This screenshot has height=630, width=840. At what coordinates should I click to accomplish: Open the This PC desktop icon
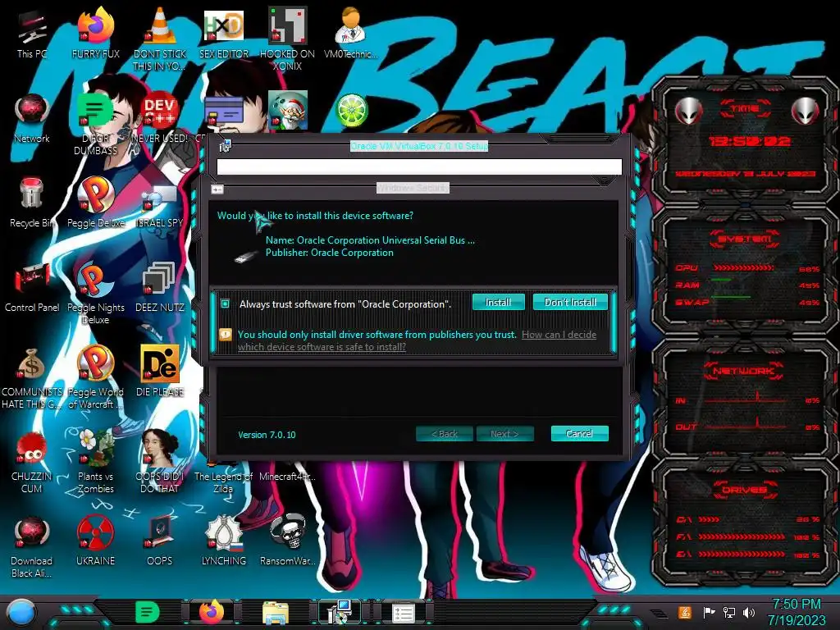tap(32, 34)
